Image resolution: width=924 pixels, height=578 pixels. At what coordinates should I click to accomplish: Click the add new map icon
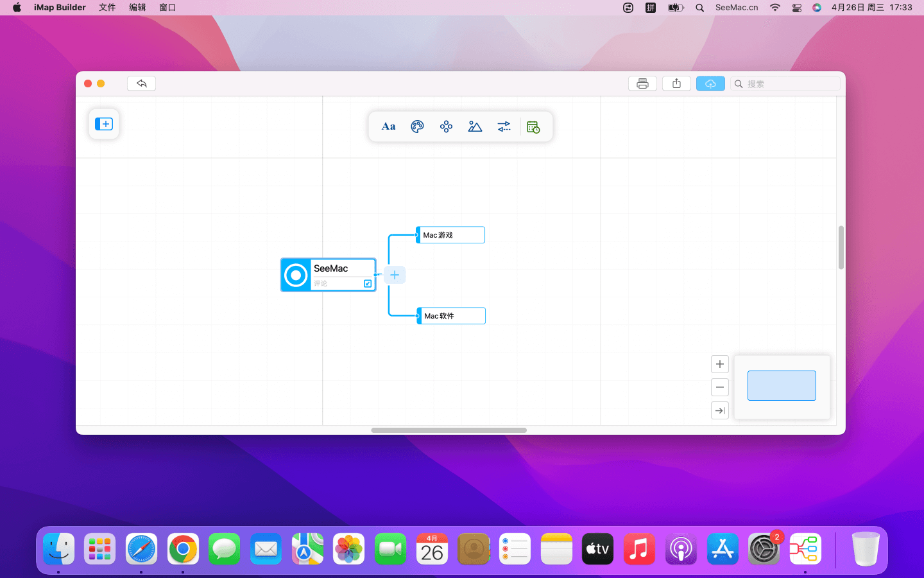[104, 124]
